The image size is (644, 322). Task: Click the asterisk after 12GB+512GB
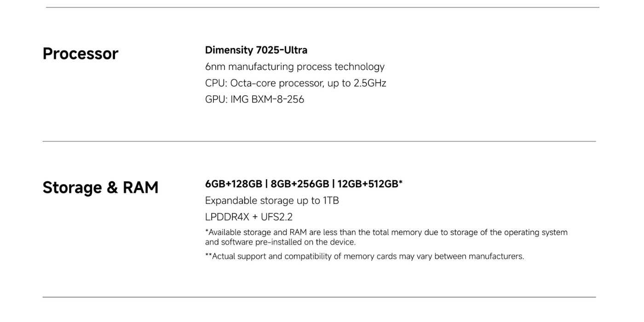[x=401, y=182]
